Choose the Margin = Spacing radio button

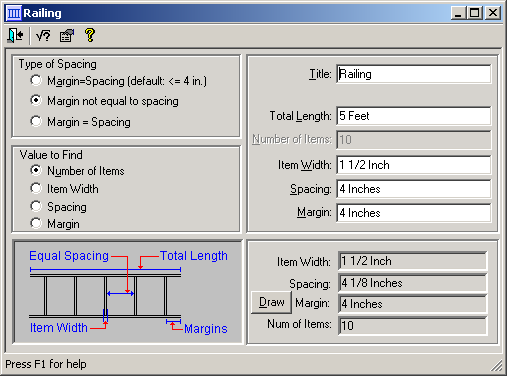(x=36, y=121)
